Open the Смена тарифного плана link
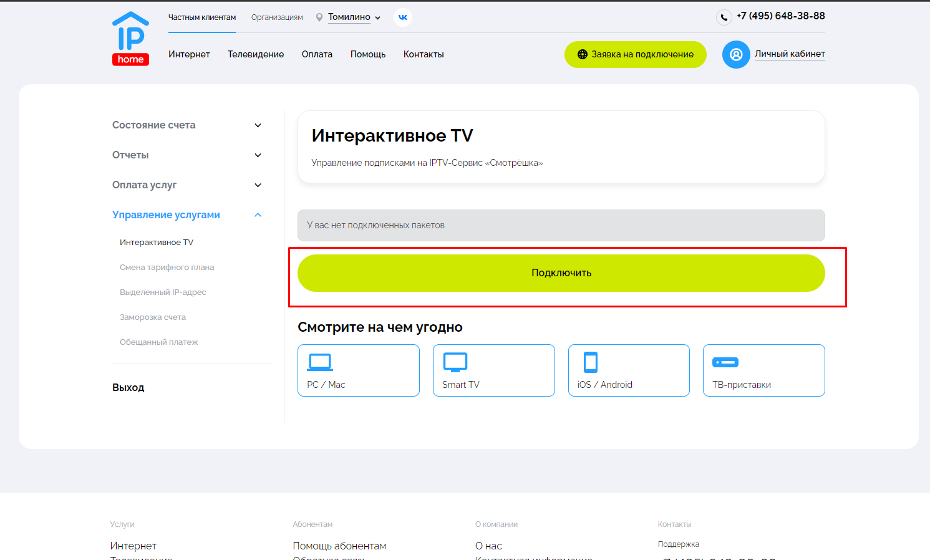The width and height of the screenshot is (930, 560). (x=167, y=268)
